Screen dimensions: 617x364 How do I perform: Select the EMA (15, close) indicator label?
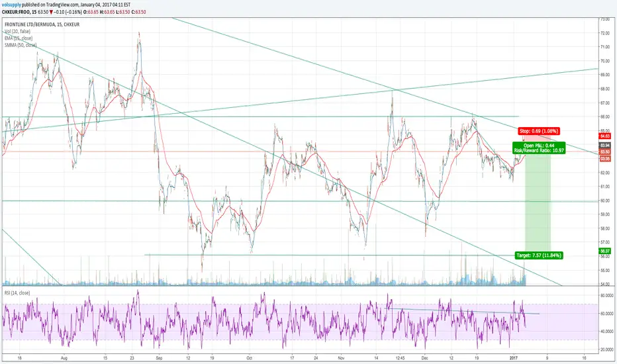[19, 38]
